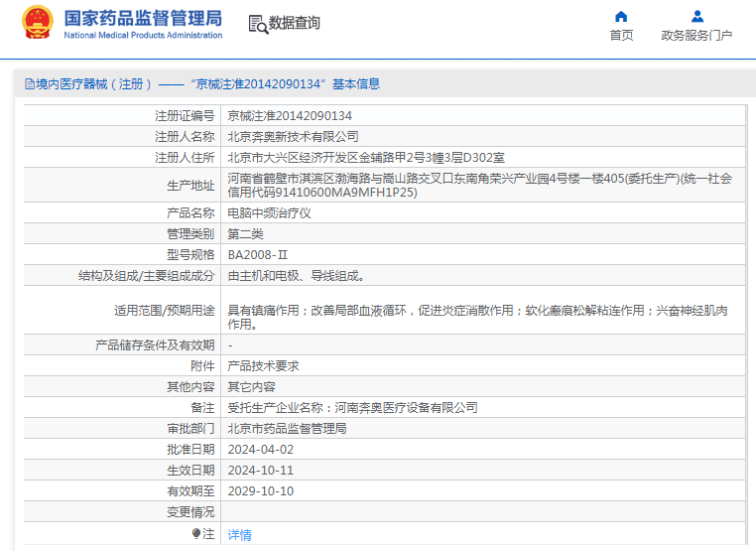Open the 政务服务门户 user icon
Image resolution: width=756 pixels, height=551 pixels.
[x=697, y=17]
